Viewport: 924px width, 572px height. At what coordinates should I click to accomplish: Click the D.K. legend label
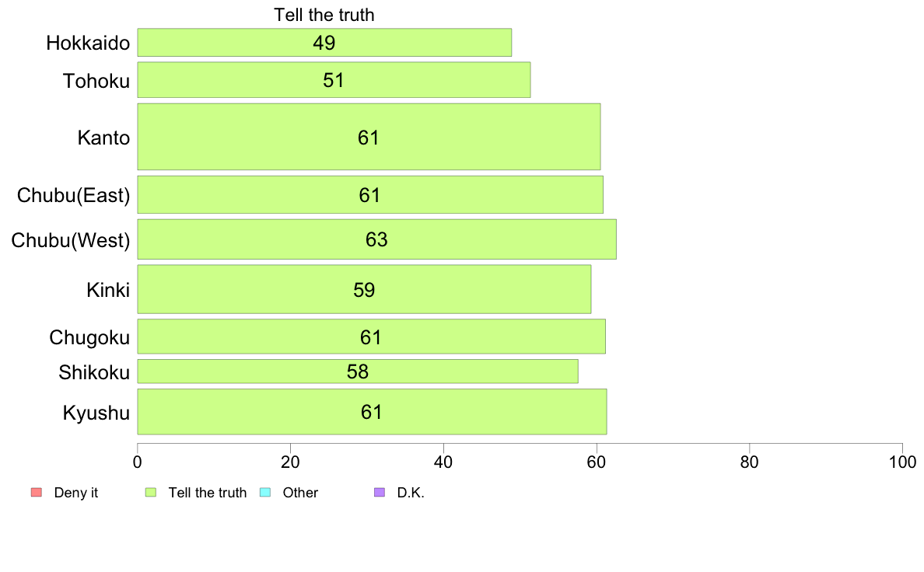click(x=411, y=493)
